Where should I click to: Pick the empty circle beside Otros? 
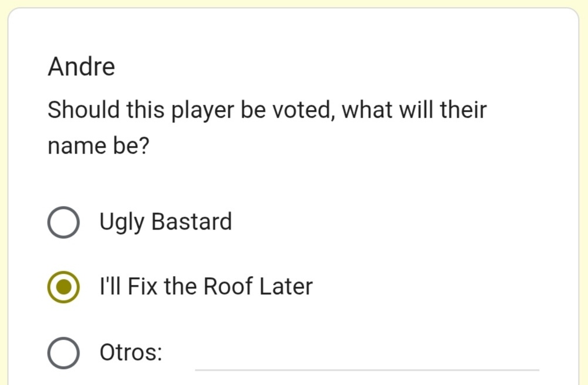click(64, 353)
